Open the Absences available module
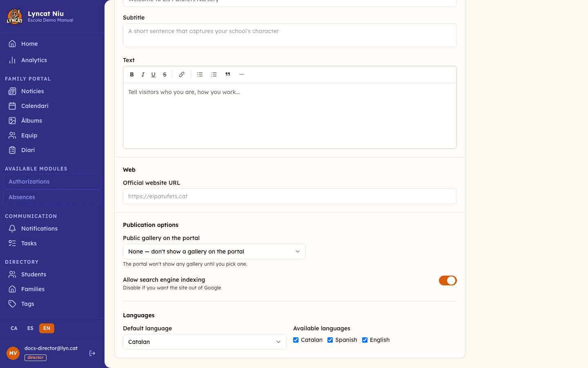Viewport: 588px width, 368px height. [x=52, y=197]
